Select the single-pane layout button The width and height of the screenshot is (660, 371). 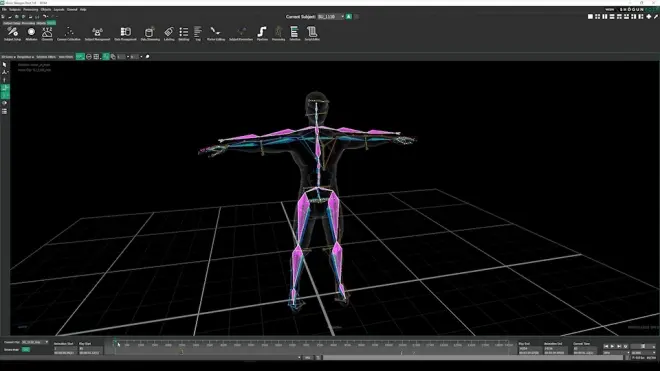590,16
